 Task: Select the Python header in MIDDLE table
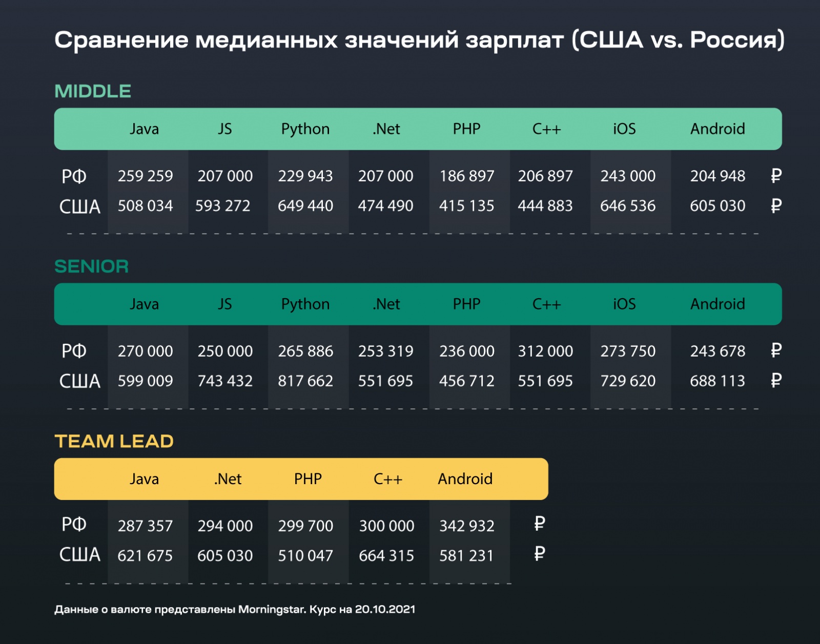(x=305, y=129)
